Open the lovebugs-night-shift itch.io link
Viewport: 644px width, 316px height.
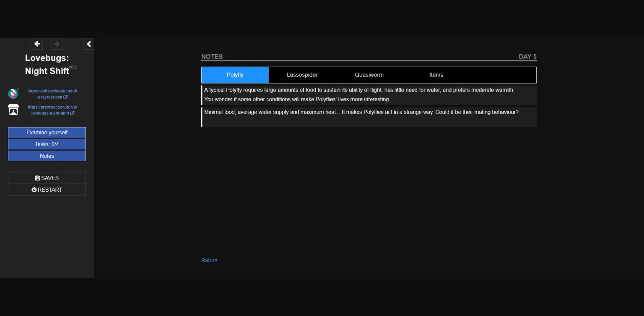click(x=52, y=110)
